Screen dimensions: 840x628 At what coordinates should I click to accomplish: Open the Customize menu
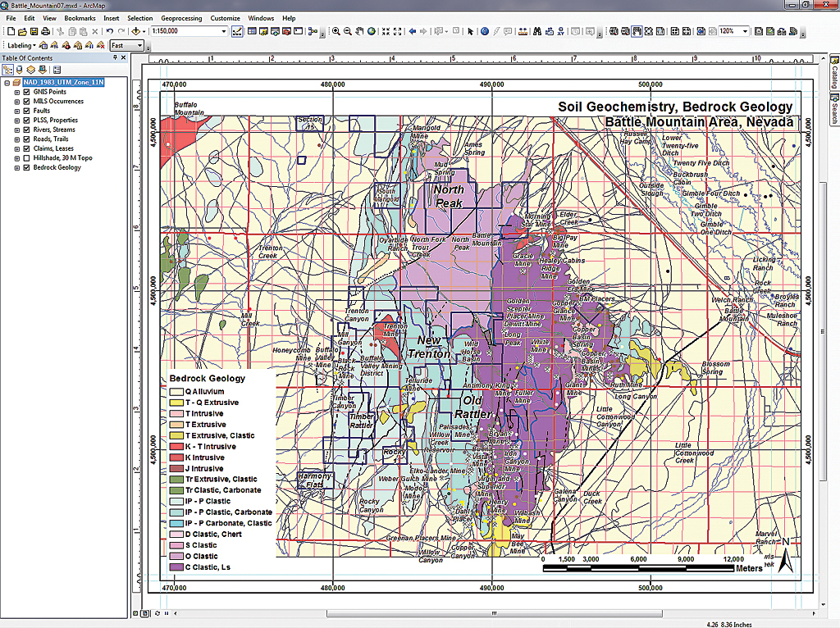click(x=225, y=18)
